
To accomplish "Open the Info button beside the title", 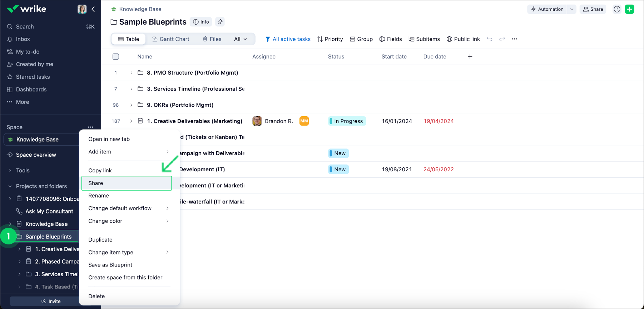I will pyautogui.click(x=201, y=22).
